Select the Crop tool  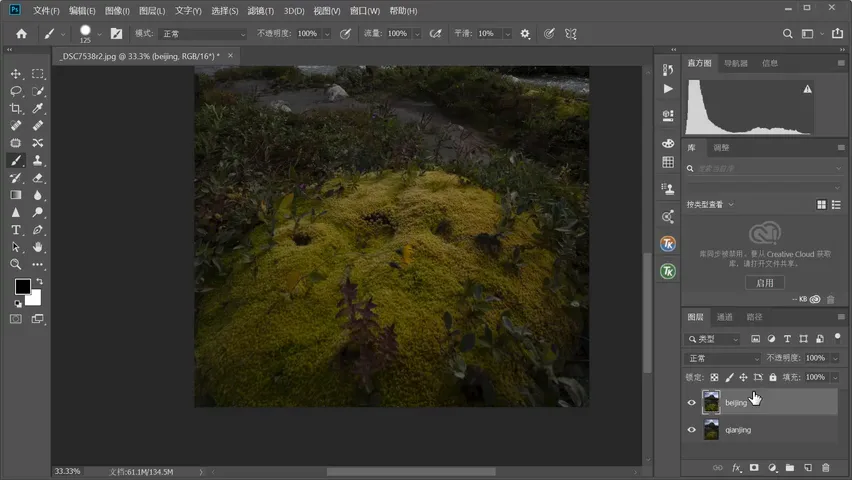coord(16,108)
